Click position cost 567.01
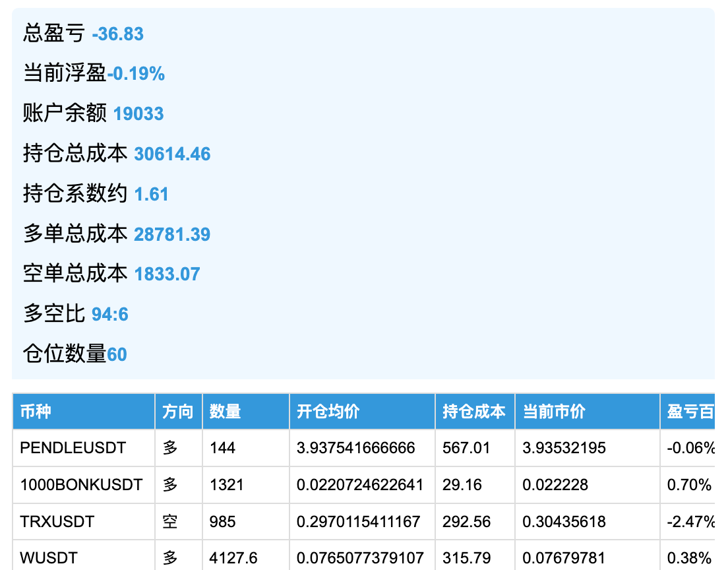The image size is (728, 570). tap(466, 448)
